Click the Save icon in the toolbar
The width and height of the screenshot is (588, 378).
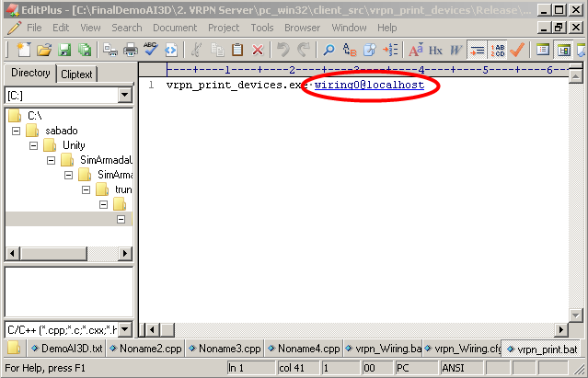click(x=64, y=50)
